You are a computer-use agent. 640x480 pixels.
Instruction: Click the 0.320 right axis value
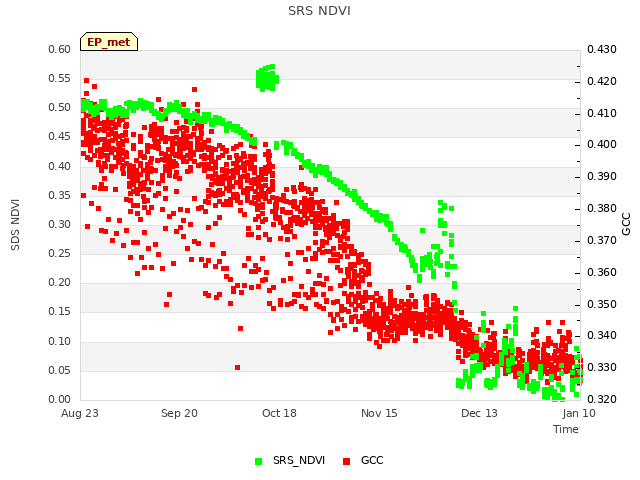click(602, 399)
